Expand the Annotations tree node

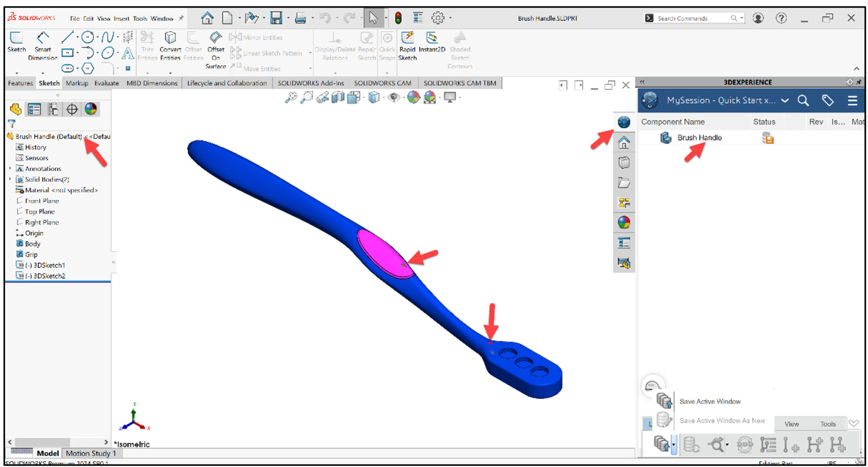pyautogui.click(x=10, y=169)
